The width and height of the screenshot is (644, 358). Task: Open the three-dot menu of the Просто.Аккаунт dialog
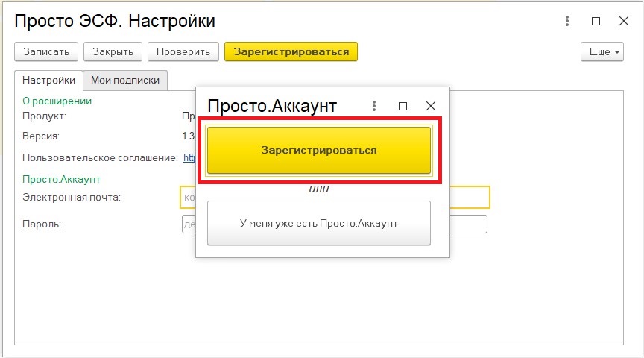tap(373, 106)
